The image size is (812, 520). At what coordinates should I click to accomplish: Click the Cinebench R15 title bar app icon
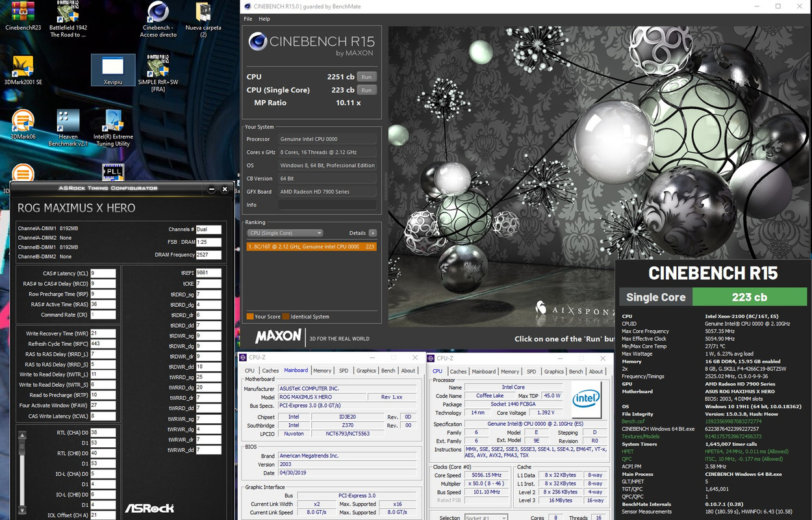[x=246, y=6]
